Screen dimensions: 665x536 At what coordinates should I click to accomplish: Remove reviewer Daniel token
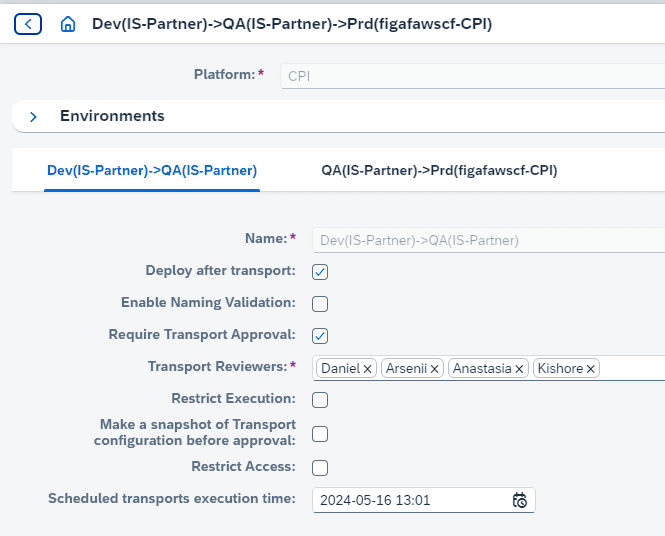tap(368, 369)
